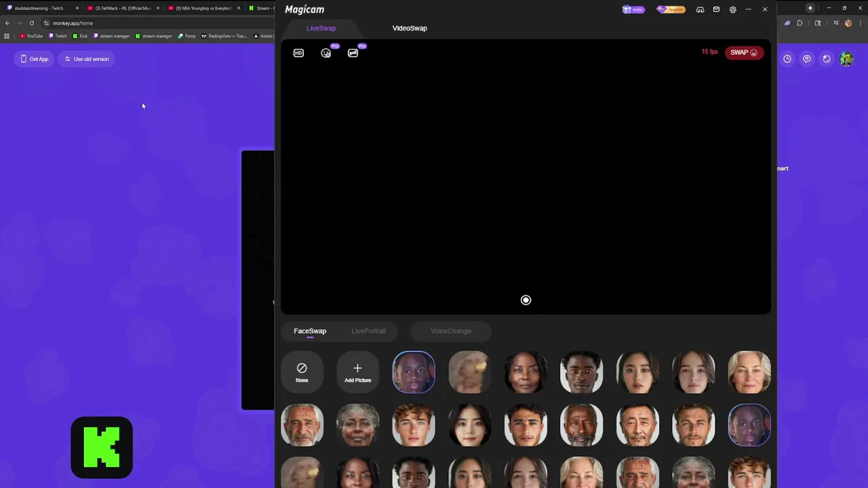
Task: Toggle HD quality in Magicam preview
Action: 298,53
